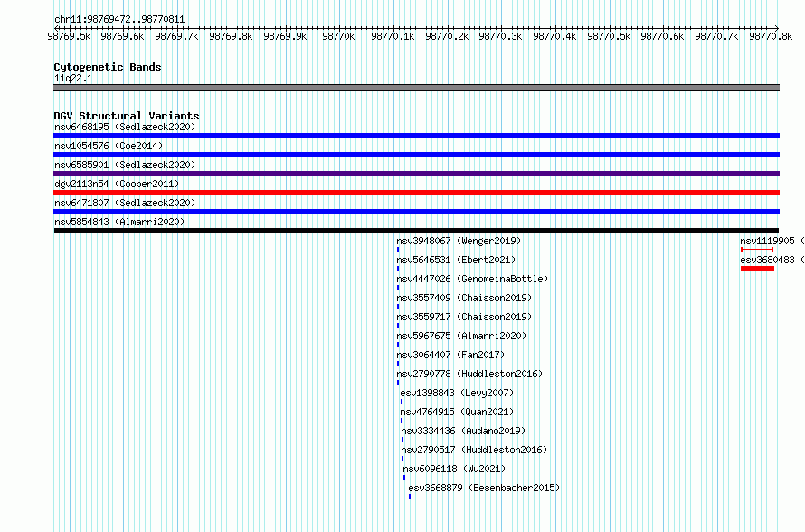The width and height of the screenshot is (805, 532).
Task: Open nsv6096118 (Wu2021) variant label
Action: (x=454, y=469)
